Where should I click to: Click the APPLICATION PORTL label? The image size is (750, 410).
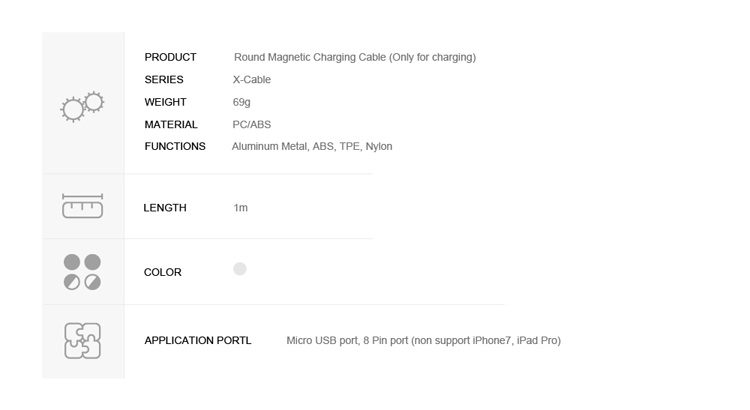198,341
